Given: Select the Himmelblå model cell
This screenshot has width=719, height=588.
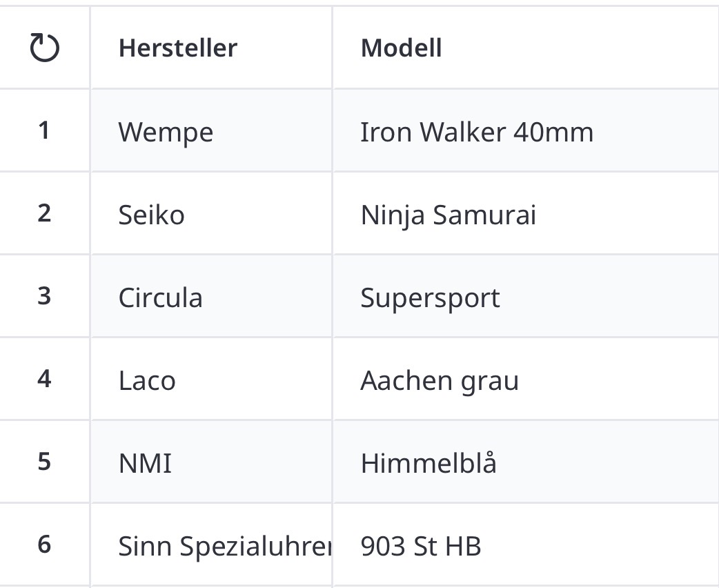Looking at the screenshot, I should pyautogui.click(x=429, y=463).
